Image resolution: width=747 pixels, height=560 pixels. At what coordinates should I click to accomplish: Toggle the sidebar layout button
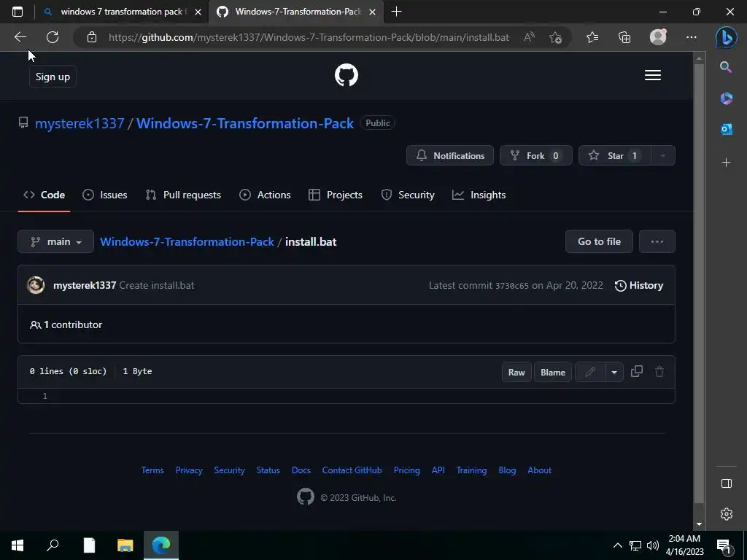(x=726, y=483)
